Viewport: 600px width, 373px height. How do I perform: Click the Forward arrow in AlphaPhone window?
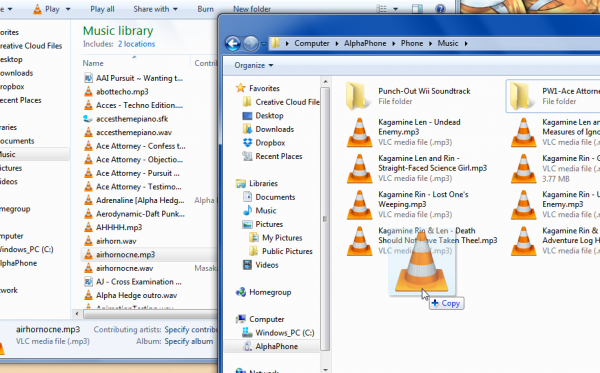point(251,43)
